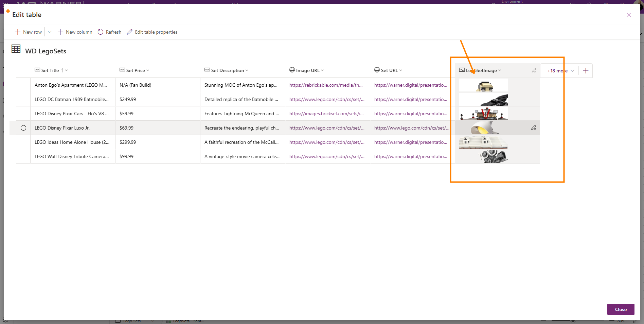Select description 'A vintage-style movie camera cele...'

(243, 156)
